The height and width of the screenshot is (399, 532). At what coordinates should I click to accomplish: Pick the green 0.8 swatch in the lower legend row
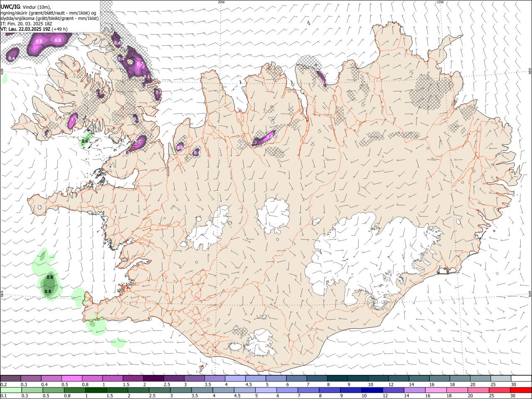pyautogui.click(x=74, y=390)
